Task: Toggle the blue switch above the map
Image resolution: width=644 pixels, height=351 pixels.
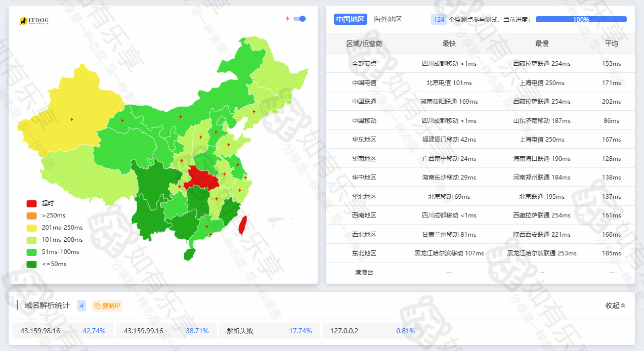Action: pyautogui.click(x=299, y=19)
